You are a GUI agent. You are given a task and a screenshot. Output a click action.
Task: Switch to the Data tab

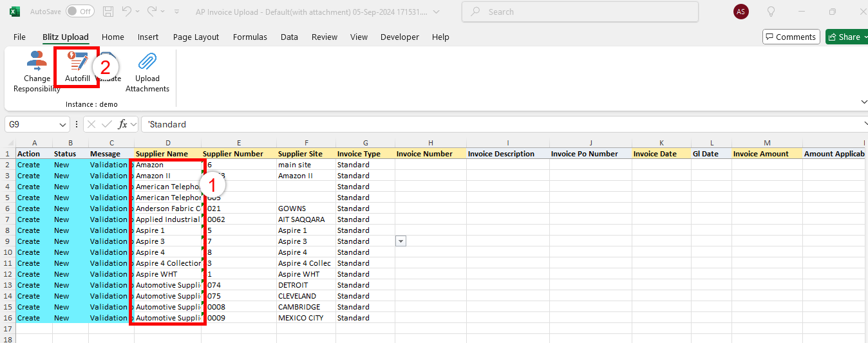point(289,37)
